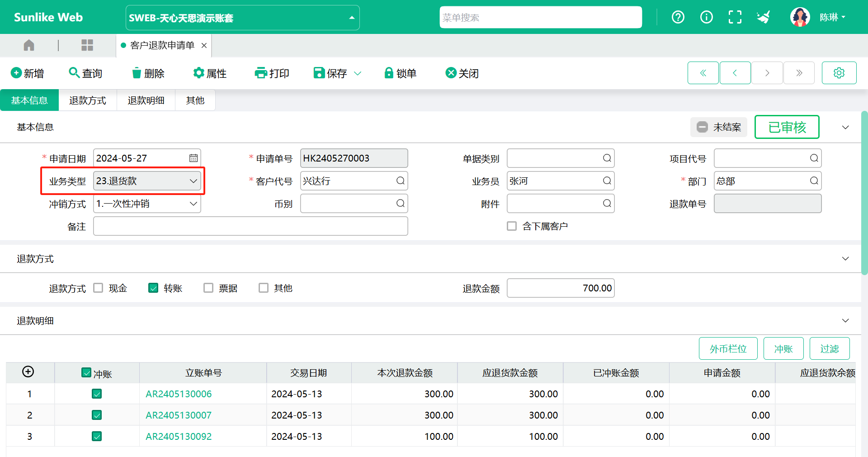Screen dimensions: 868x457
Task: Open invoice link AR2405130006
Action: [x=179, y=394]
